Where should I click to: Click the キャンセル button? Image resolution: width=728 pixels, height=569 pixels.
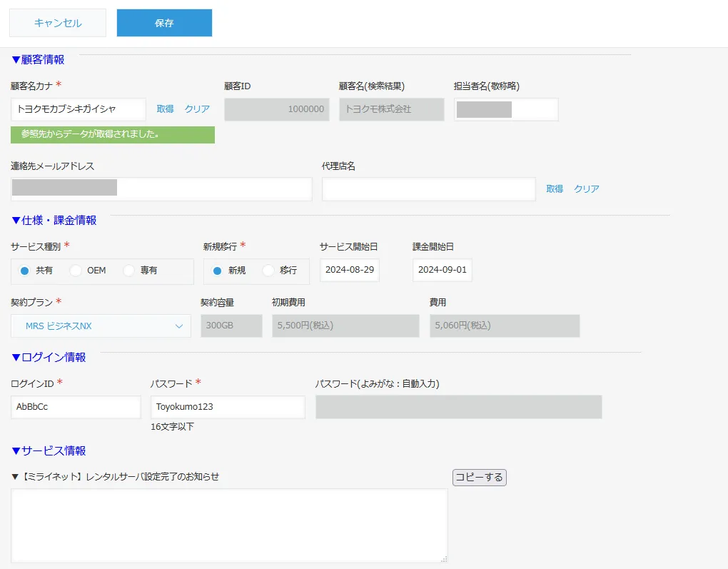point(58,23)
